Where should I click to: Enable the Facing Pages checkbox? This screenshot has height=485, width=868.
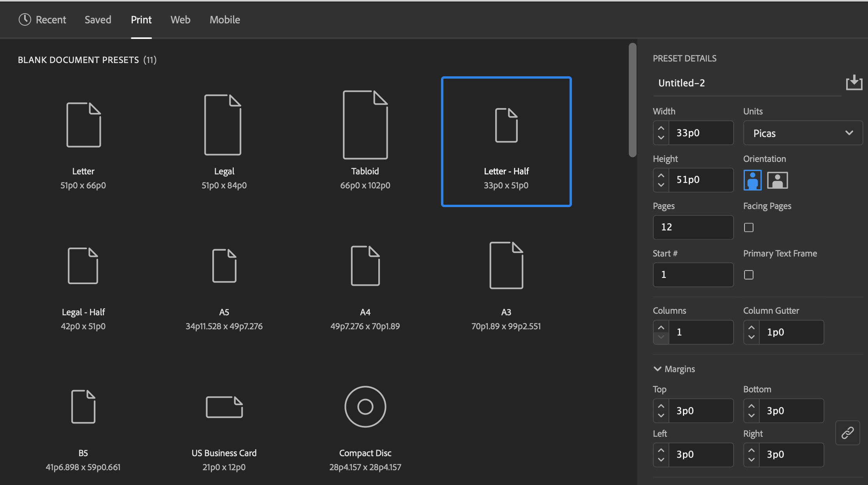pyautogui.click(x=748, y=227)
